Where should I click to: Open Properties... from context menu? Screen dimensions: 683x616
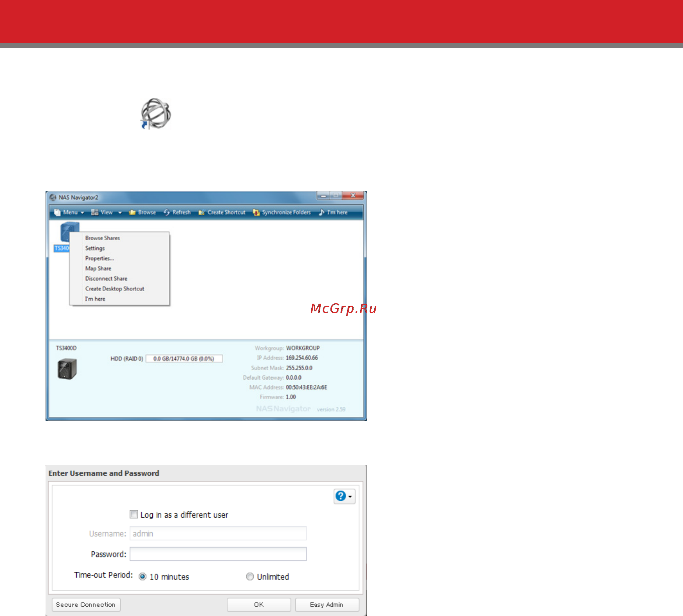coord(99,258)
